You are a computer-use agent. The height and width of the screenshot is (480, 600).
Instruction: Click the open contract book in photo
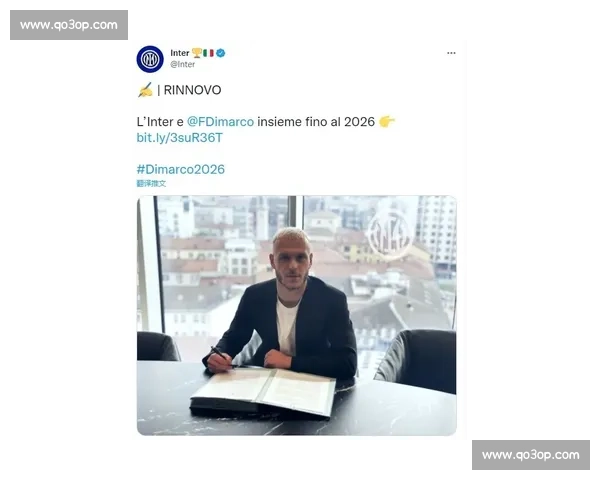[263, 393]
